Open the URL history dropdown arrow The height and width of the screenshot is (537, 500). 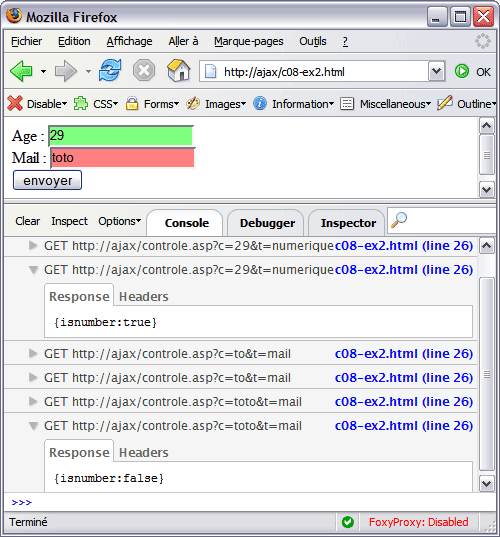(436, 71)
